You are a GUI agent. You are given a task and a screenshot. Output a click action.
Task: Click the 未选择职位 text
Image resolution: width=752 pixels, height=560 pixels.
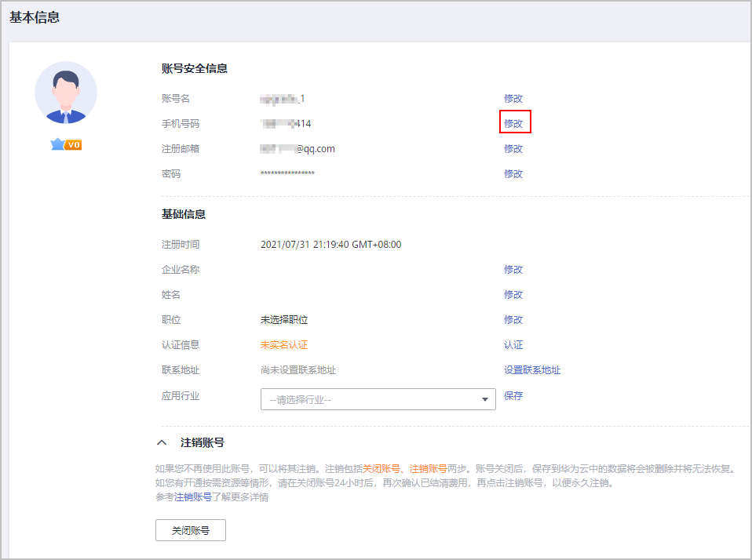[284, 320]
